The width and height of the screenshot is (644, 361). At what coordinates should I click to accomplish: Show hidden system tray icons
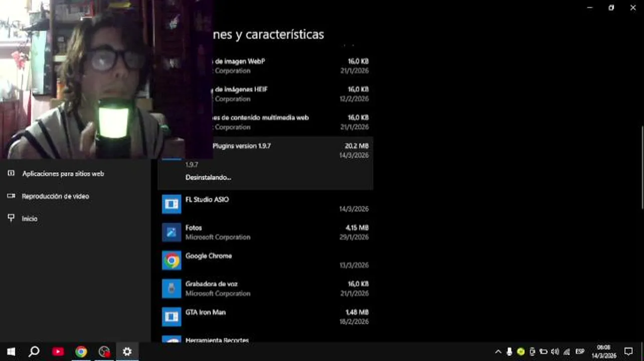(498, 351)
